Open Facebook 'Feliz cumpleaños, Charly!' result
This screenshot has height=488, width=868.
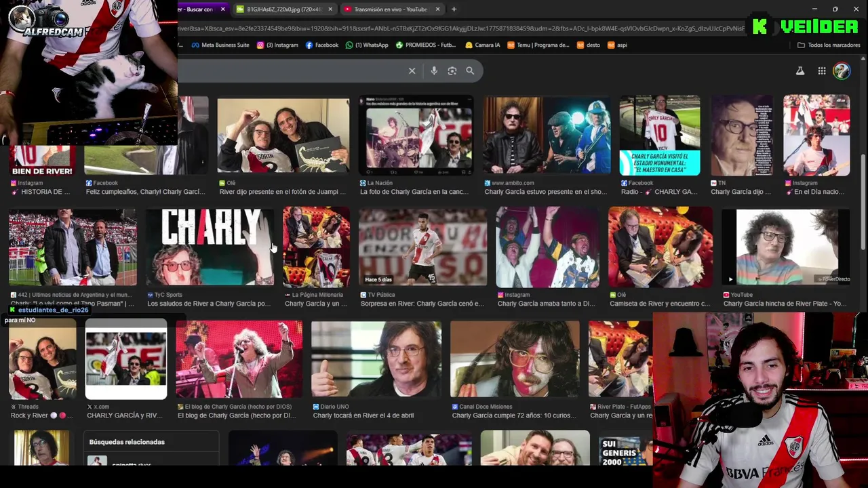(x=144, y=192)
